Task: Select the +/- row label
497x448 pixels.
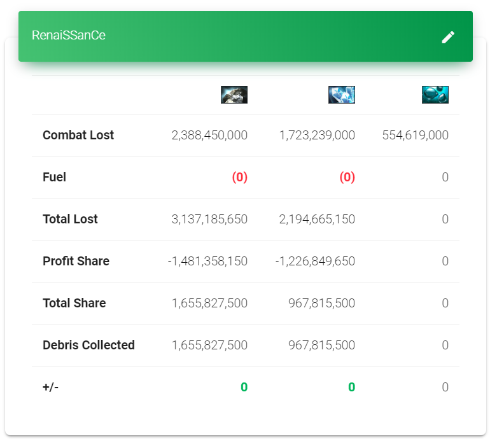Action: 50,387
